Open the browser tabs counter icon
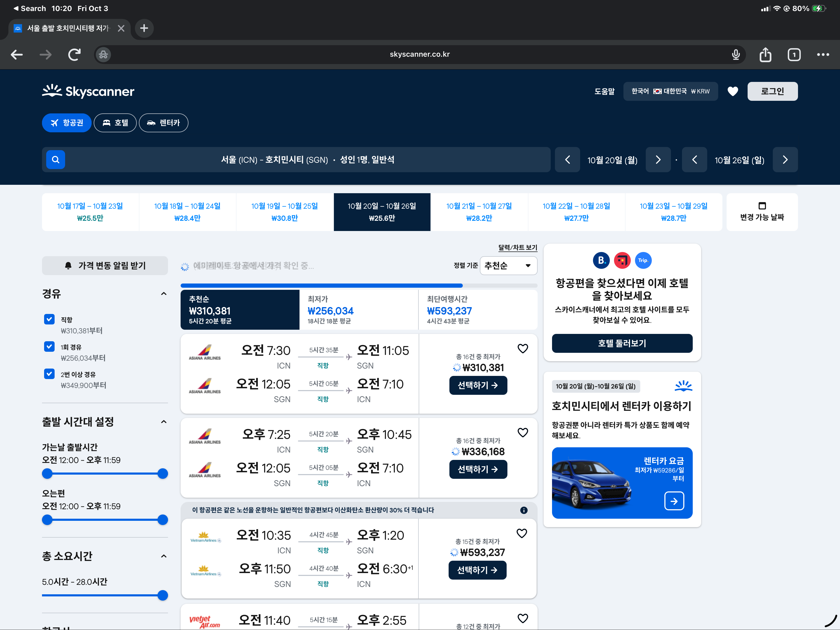 pos(794,55)
